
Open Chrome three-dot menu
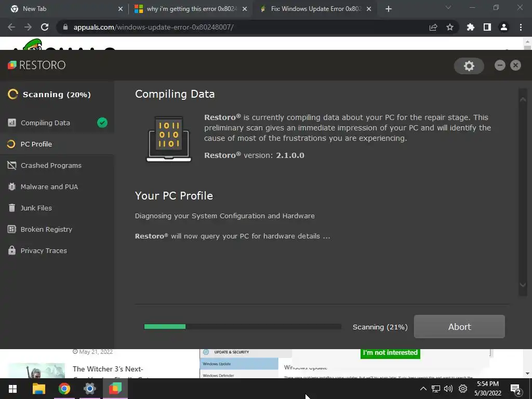521,27
